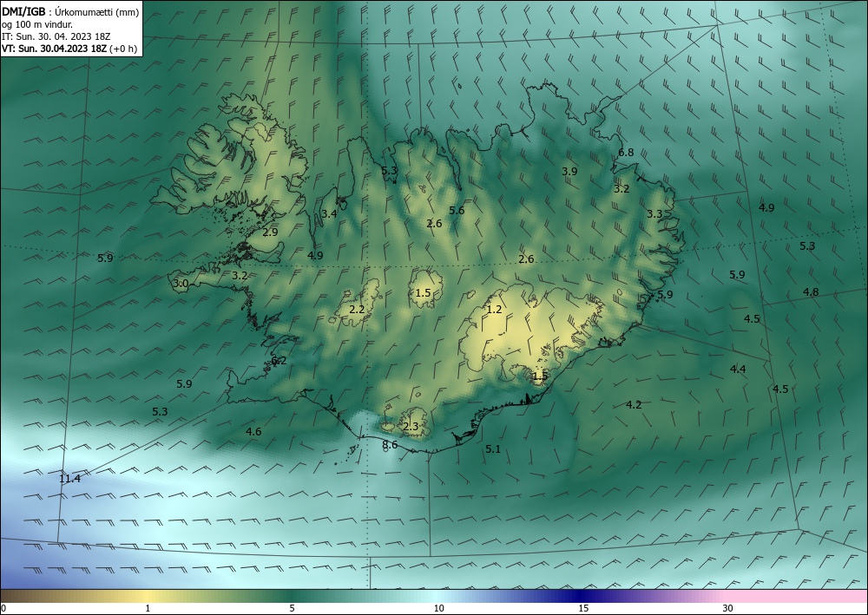Click the 3.3 value in the eastern fjords
Viewport: 868px width, 615px height.
point(654,214)
